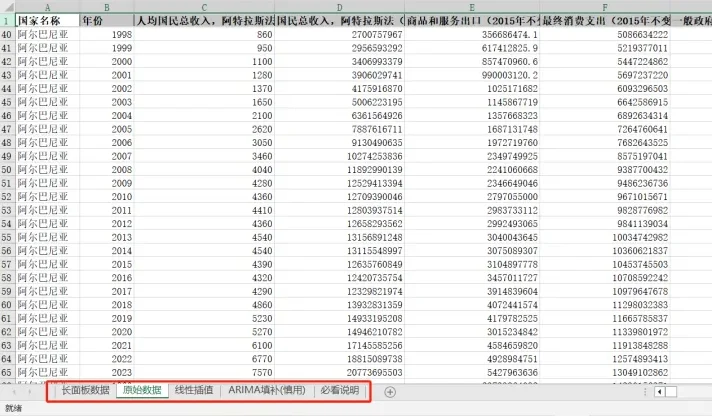Click cell with value 9671015671
This screenshot has height=416, width=712.
[605, 197]
